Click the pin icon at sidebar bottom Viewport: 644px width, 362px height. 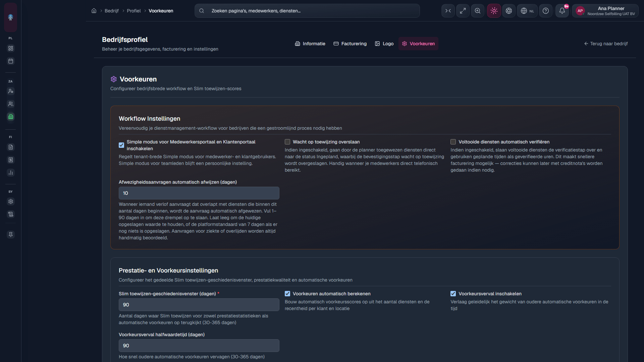click(x=11, y=235)
